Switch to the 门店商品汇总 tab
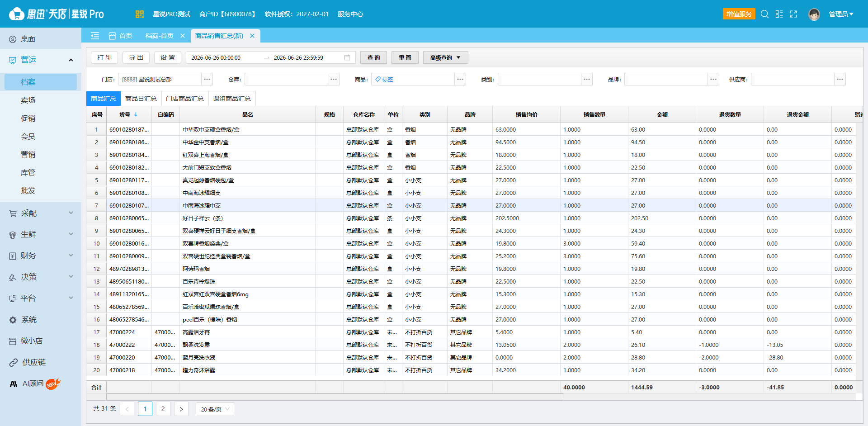The width and height of the screenshot is (868, 426). click(185, 99)
